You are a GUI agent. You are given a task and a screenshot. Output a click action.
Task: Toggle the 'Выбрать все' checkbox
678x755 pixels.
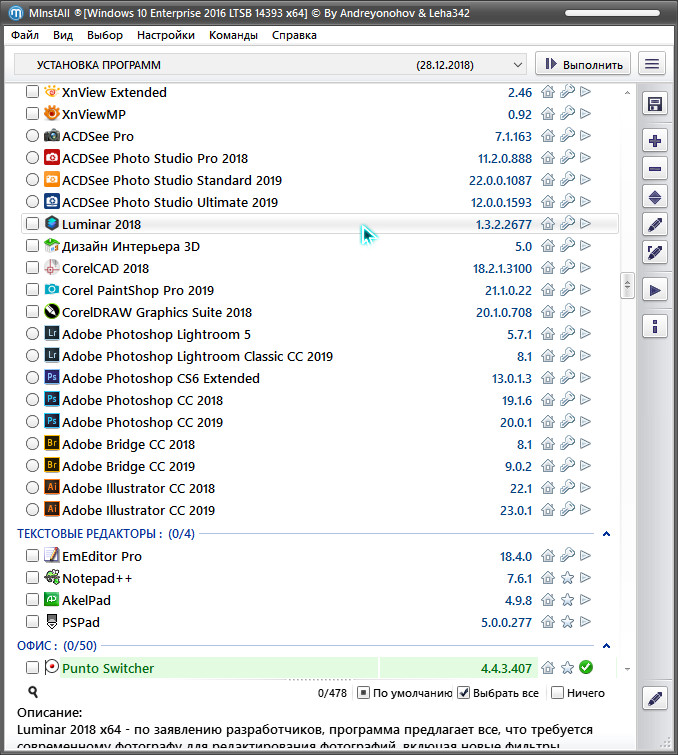coord(464,693)
